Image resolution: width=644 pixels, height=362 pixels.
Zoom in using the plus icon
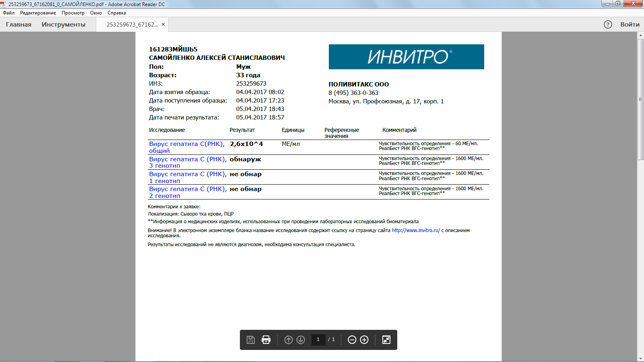[x=364, y=340]
